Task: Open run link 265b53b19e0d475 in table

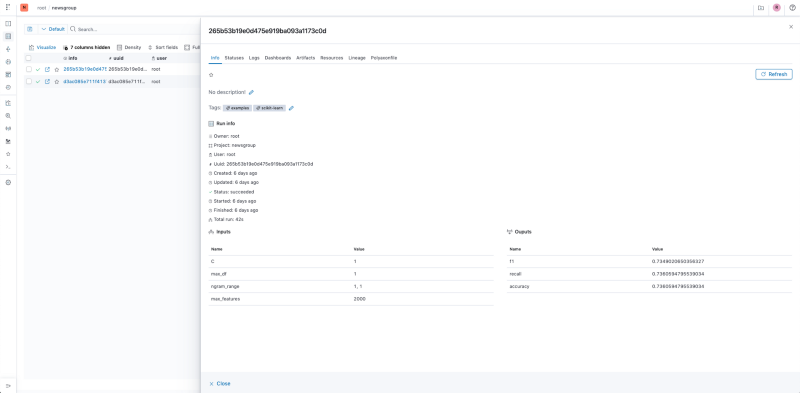Action: click(85, 69)
